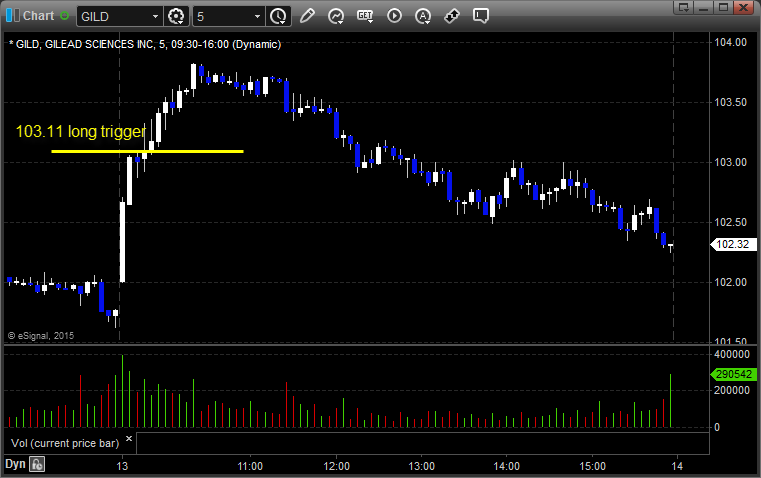The height and width of the screenshot is (478, 761).
Task: Click the Vol (current price bar) label
Action: click(x=65, y=443)
